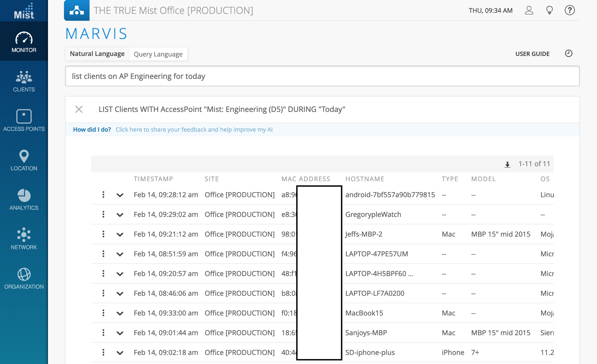Open the Clients sidebar section
Screen dimensions: 597x364
(24, 81)
